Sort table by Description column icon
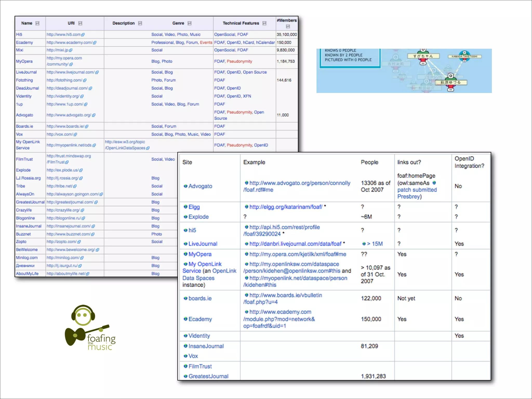The height and width of the screenshot is (399, 532). coord(140,23)
